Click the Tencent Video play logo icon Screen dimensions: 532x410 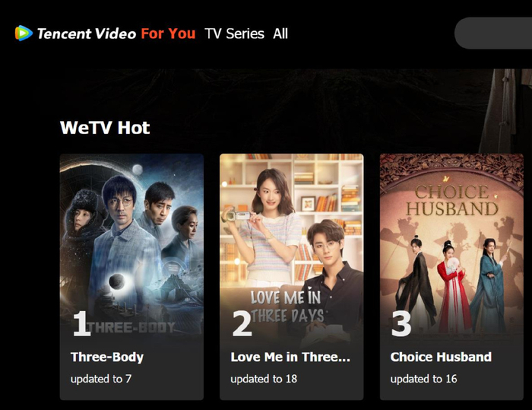pos(24,33)
